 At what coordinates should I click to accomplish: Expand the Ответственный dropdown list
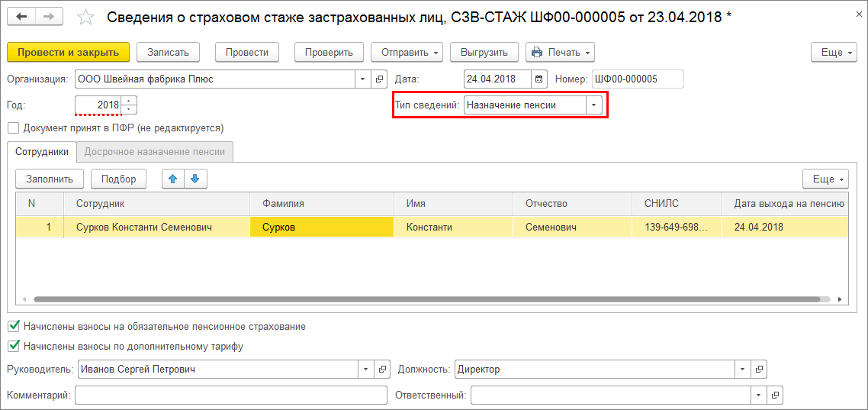click(760, 395)
